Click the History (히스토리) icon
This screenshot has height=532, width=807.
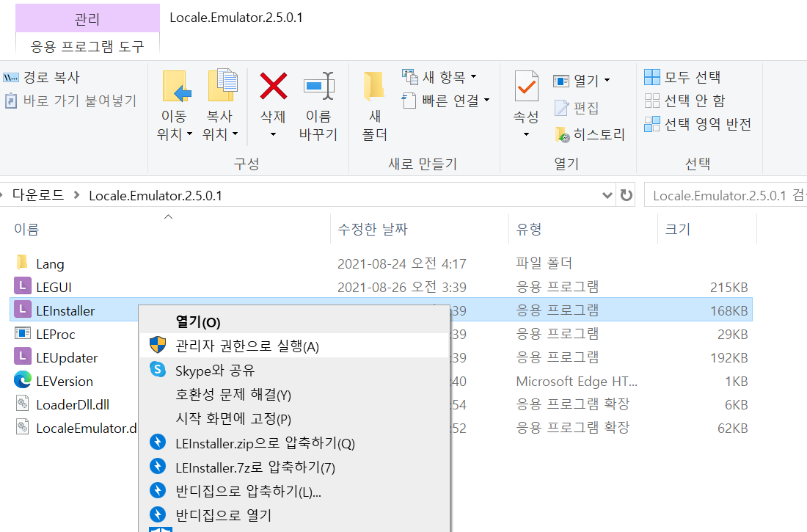click(563, 135)
